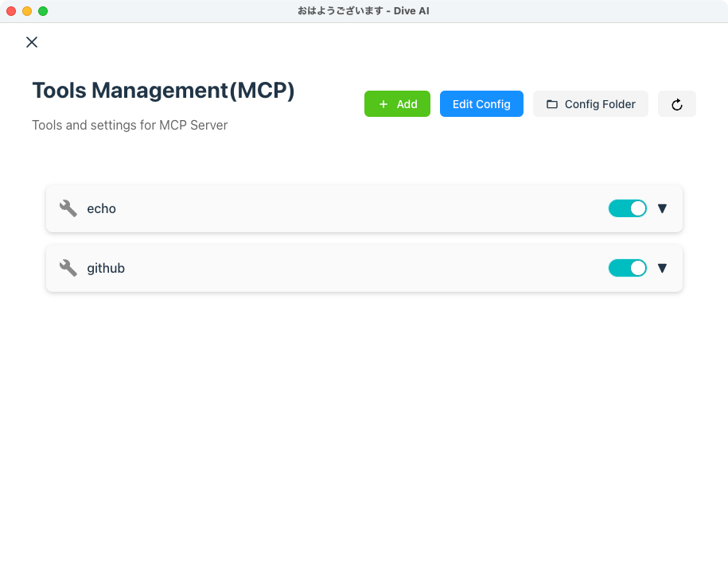728x578 pixels.
Task: Reload tools with the refresh icon
Action: click(x=676, y=104)
